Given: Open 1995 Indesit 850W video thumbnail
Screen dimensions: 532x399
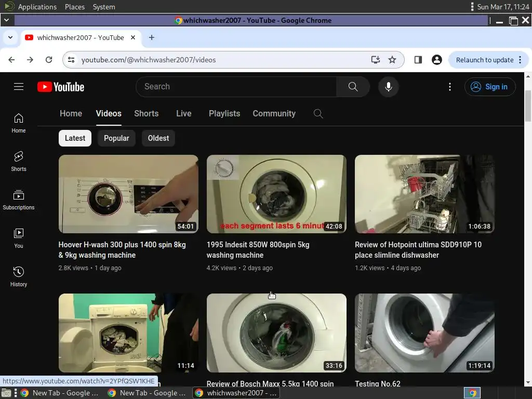Looking at the screenshot, I should tap(276, 194).
